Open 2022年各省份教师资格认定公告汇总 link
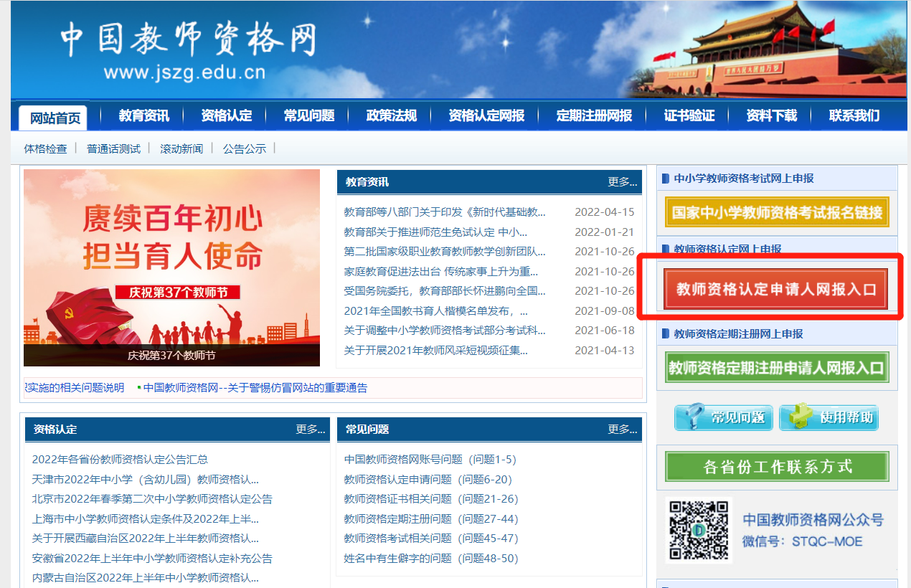Viewport: 911px width, 588px height. [120, 460]
